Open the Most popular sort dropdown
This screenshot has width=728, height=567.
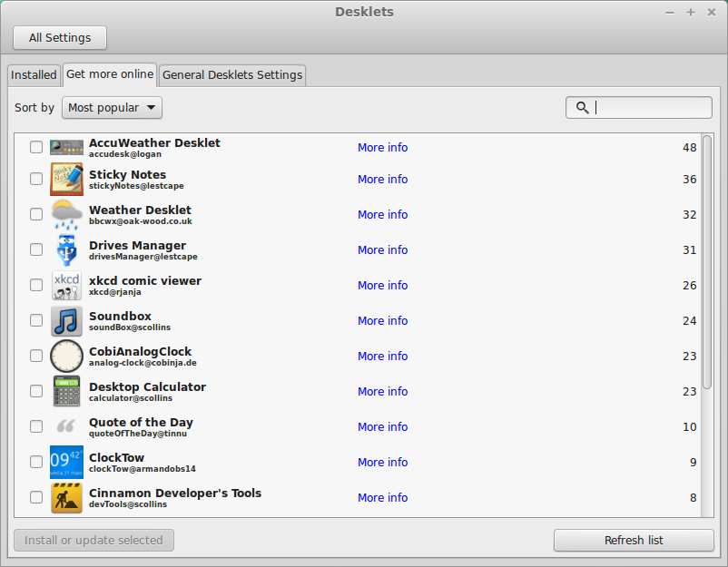(112, 108)
